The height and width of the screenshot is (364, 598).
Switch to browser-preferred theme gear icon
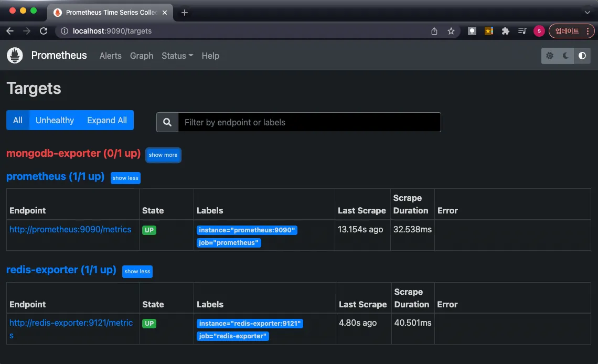(x=550, y=56)
